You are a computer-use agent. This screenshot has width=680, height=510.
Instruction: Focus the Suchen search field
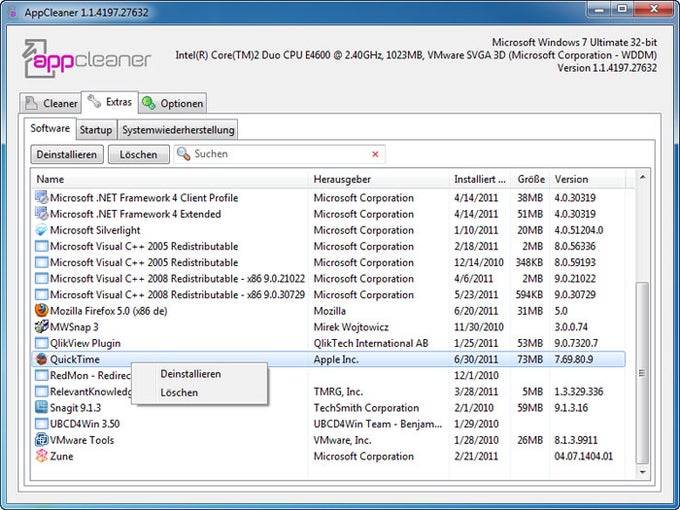(280, 154)
